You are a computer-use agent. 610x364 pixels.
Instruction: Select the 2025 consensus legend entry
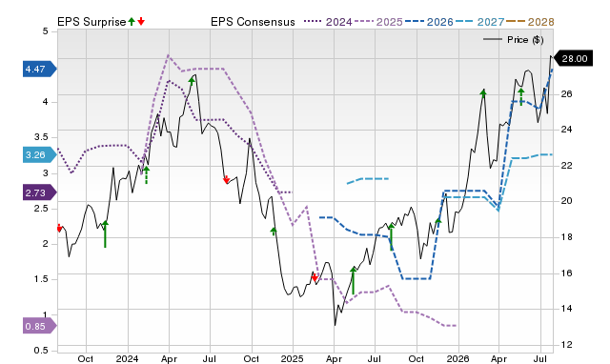pos(378,22)
